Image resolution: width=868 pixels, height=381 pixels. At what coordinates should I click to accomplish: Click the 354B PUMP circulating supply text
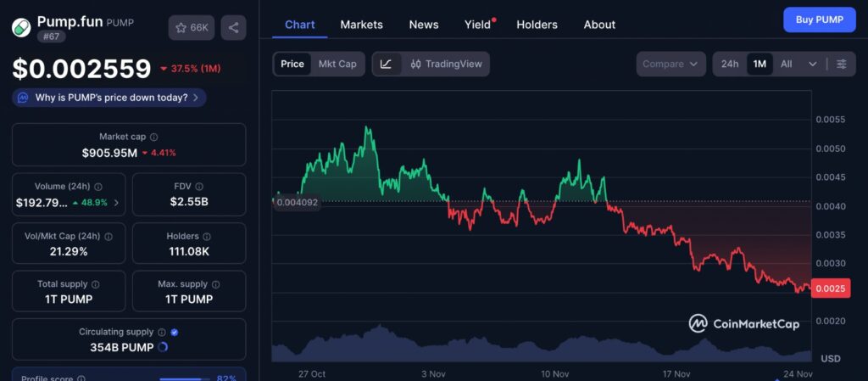122,347
